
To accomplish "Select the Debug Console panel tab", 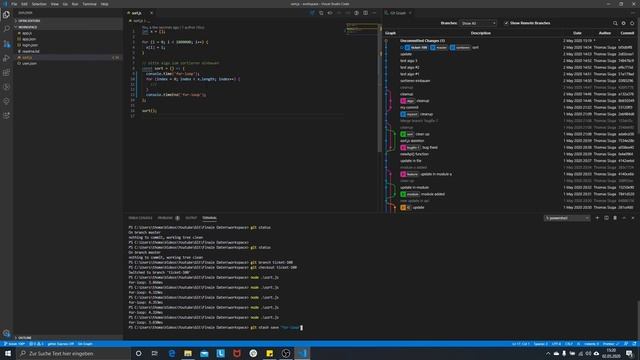I will pyautogui.click(x=140, y=218).
